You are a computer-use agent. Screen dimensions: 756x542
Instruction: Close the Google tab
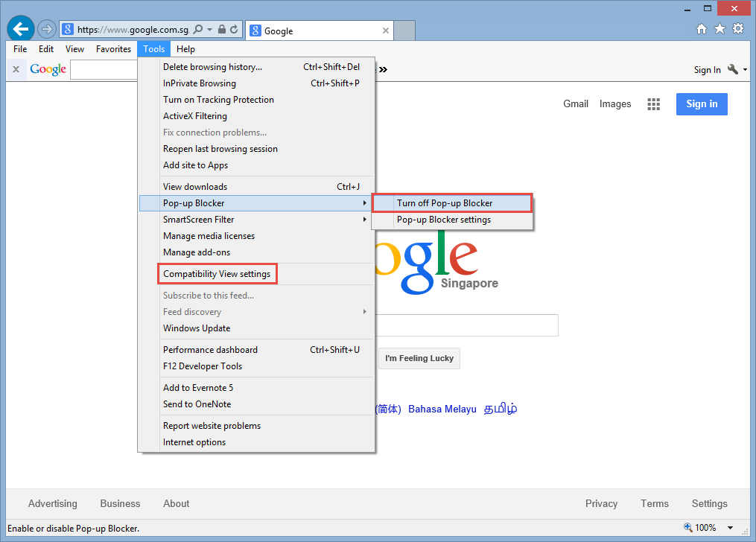tap(386, 31)
